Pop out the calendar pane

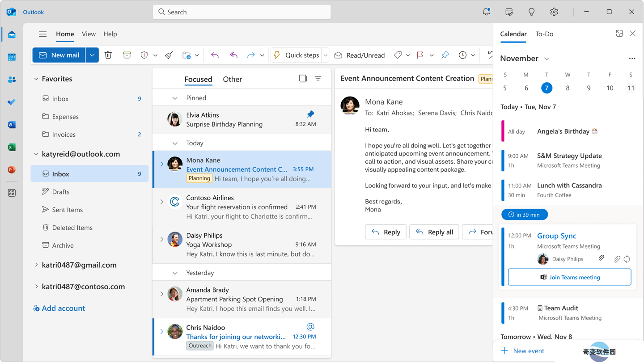(x=619, y=34)
